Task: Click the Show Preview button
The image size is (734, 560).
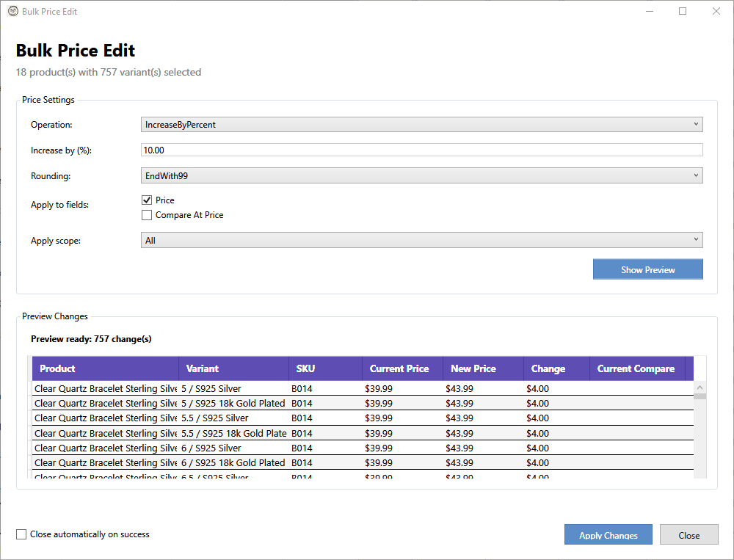Action: point(647,269)
